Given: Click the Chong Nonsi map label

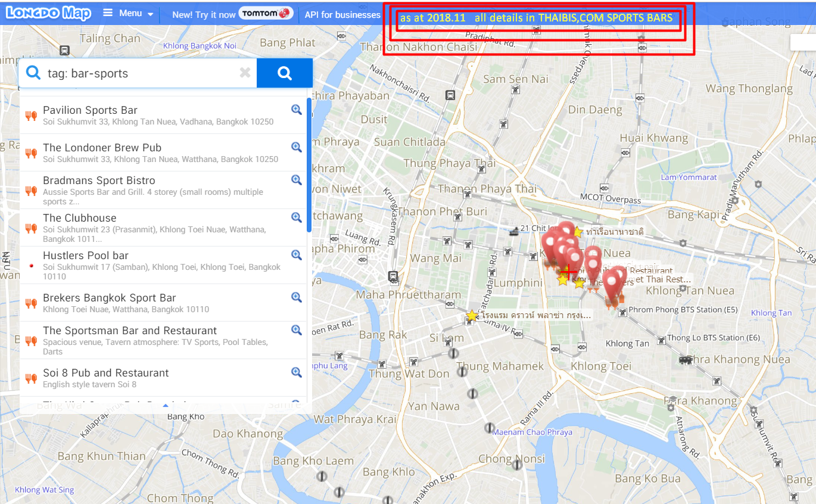Looking at the screenshot, I should click(x=512, y=459).
